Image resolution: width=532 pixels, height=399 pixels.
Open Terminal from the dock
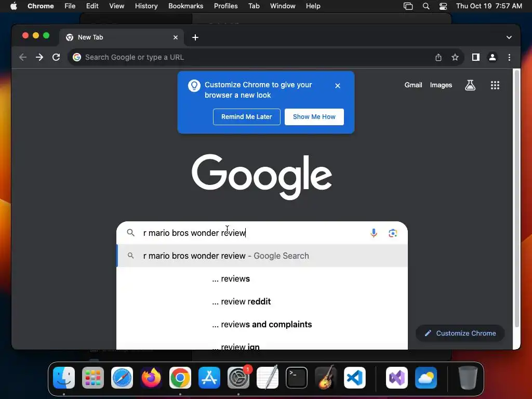pos(297,378)
